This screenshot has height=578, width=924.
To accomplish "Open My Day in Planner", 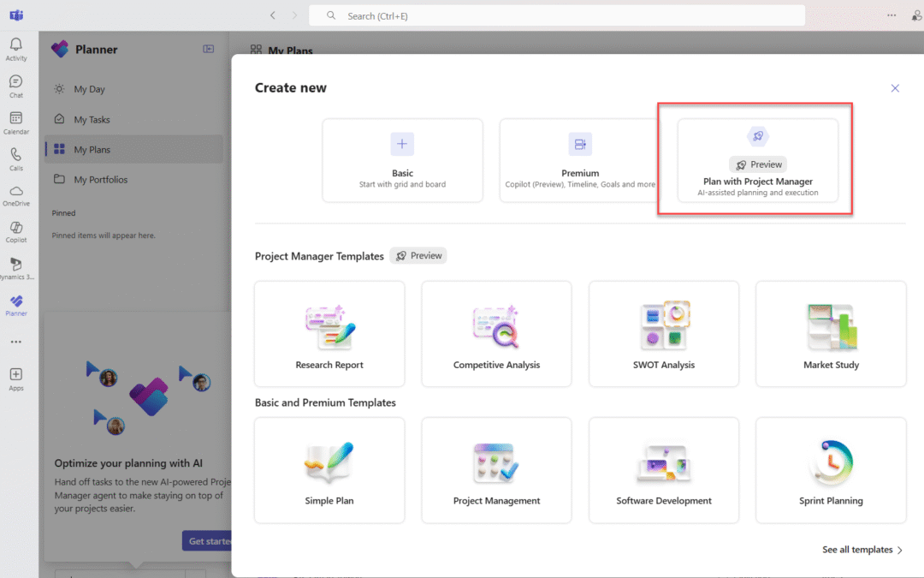I will (x=134, y=89).
